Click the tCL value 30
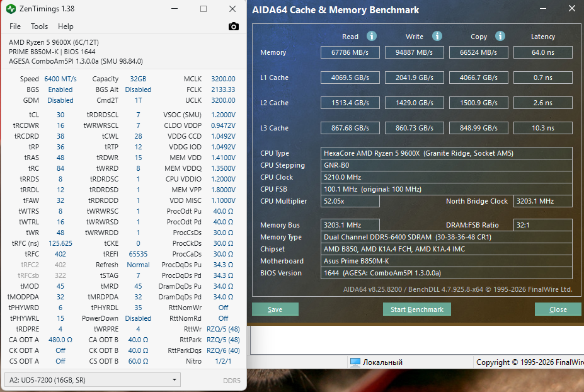The height and width of the screenshot is (392, 584). click(60, 115)
